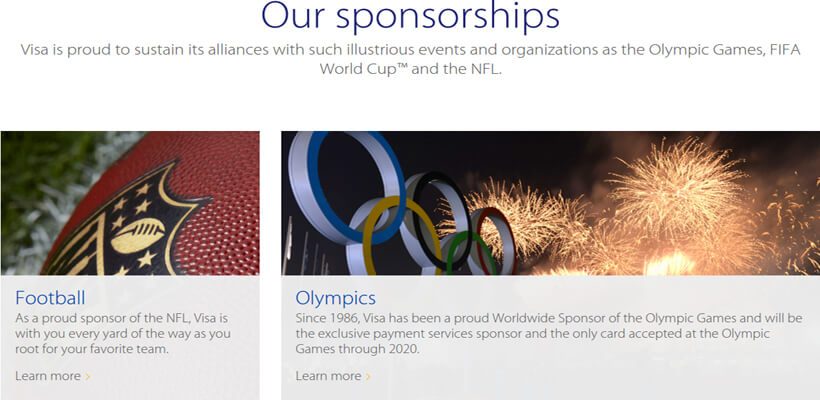Click the blue Olympic ring
The image size is (820, 400).
tap(352, 187)
